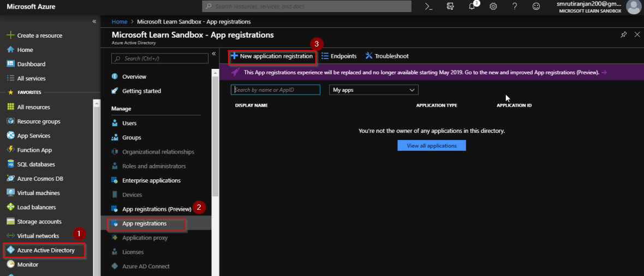The width and height of the screenshot is (644, 276).
Task: Click Endpoints in the toolbar
Action: tap(339, 56)
